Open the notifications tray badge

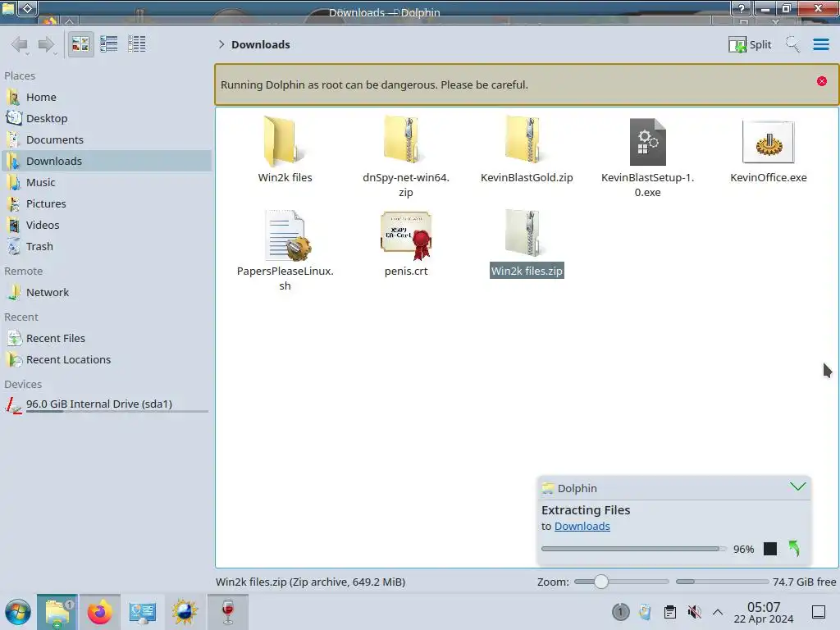click(621, 612)
